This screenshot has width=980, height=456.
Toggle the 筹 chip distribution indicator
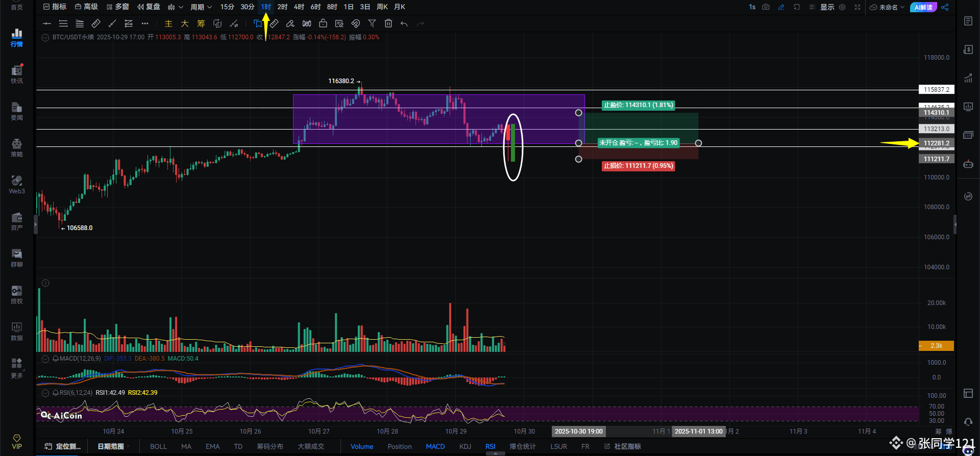tap(201, 23)
